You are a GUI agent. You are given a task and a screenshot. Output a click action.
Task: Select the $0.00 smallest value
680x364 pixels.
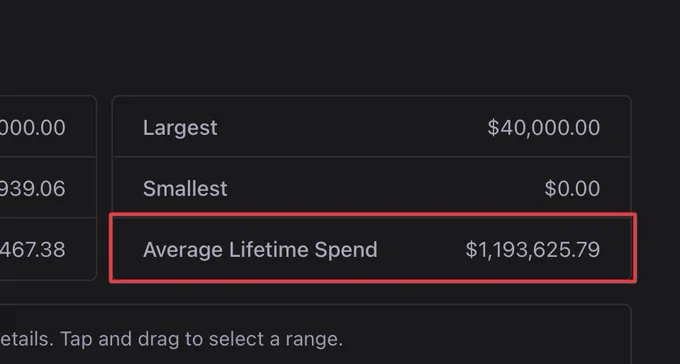pyautogui.click(x=572, y=189)
